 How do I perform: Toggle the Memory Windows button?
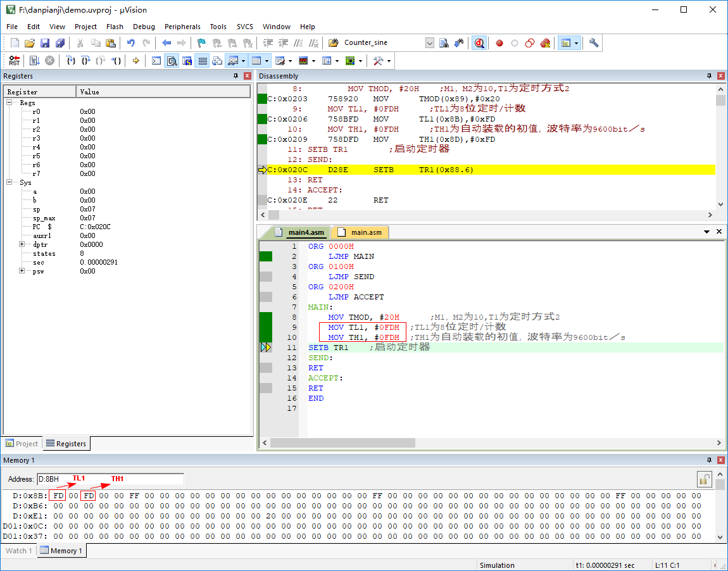[256, 61]
